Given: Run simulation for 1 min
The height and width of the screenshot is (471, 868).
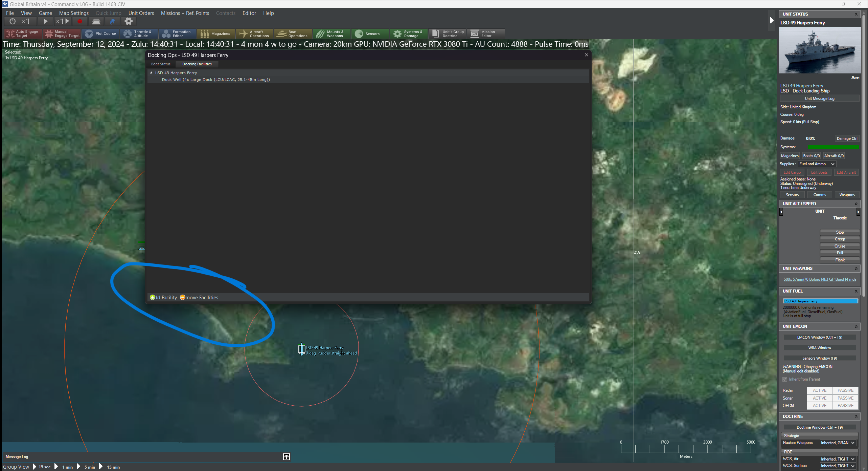Looking at the screenshot, I should pos(64,467).
